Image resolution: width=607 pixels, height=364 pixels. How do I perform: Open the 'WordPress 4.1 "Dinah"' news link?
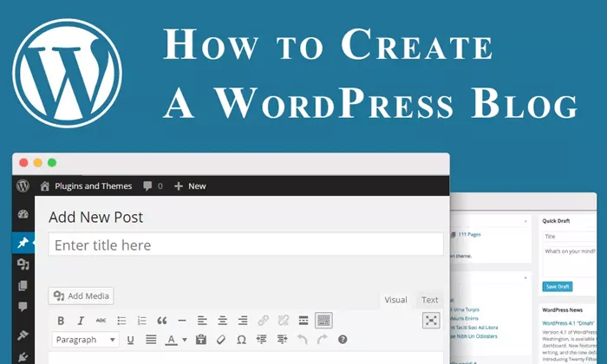(568, 323)
